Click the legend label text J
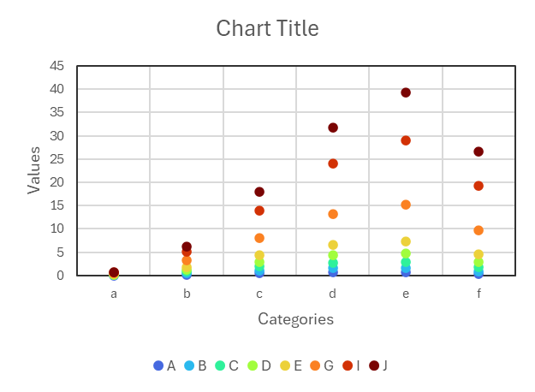 [x=385, y=365]
